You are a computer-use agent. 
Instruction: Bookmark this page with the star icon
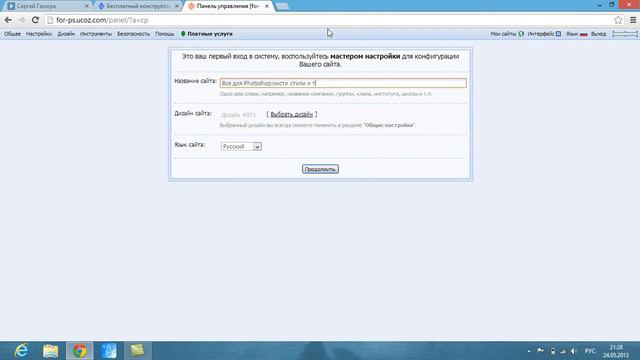pyautogui.click(x=618, y=20)
